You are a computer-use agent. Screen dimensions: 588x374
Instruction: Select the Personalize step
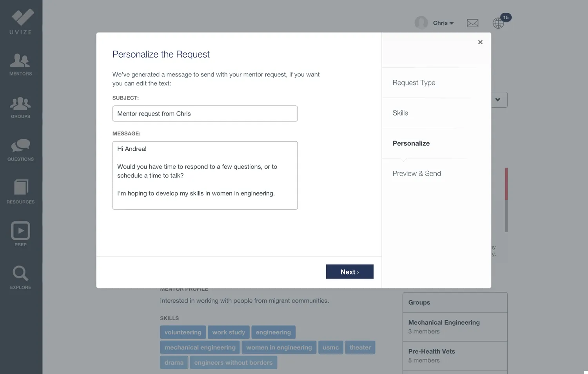pos(411,143)
